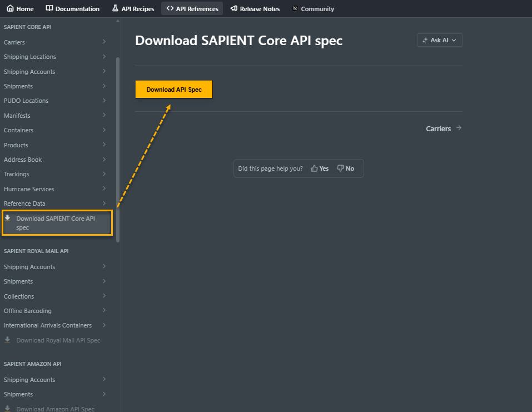Expand the Products chevron
Image resolution: width=532 pixels, height=412 pixels.
tap(104, 145)
